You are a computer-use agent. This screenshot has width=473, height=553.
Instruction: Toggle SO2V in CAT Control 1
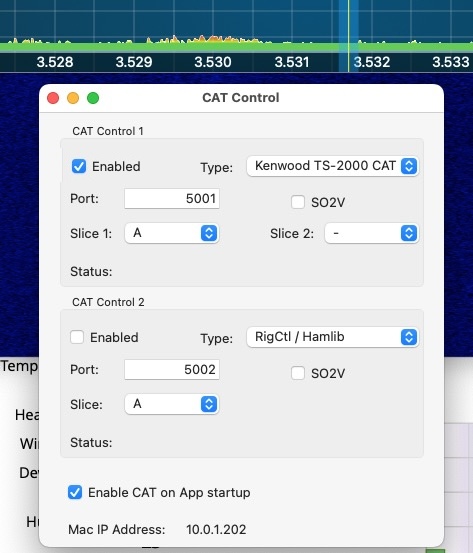(298, 202)
